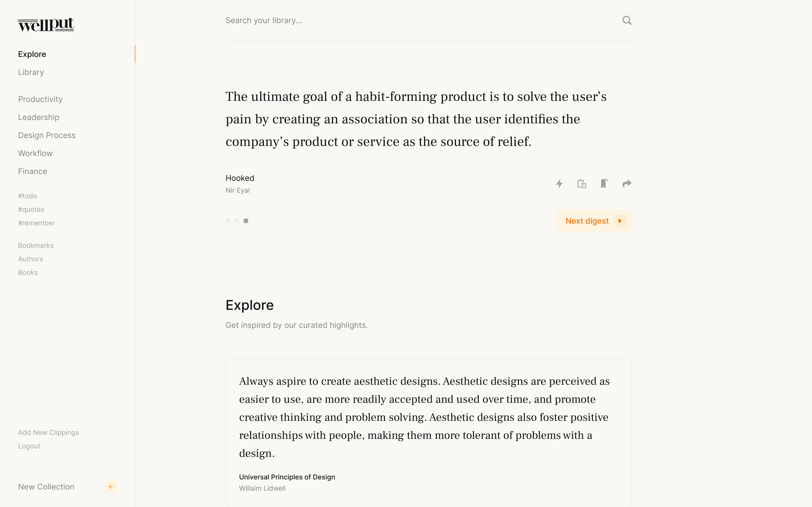Click the search magnifier icon
The height and width of the screenshot is (507, 812).
tap(626, 20)
